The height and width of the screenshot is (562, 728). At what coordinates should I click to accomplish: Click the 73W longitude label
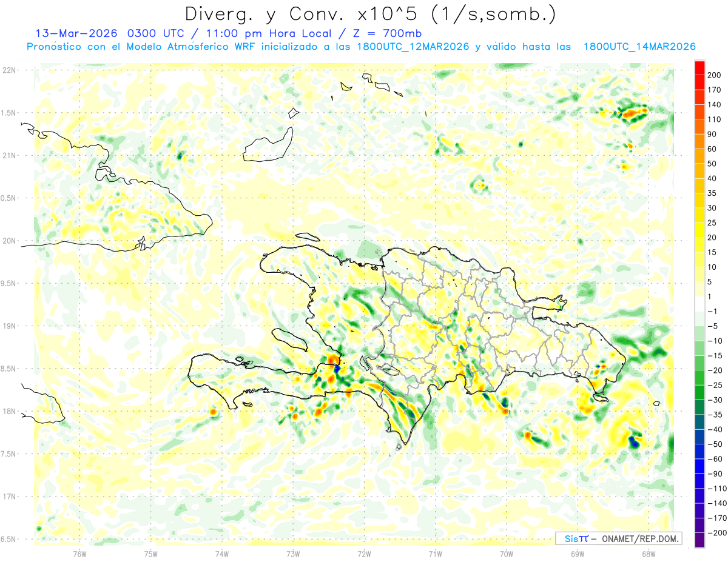[x=293, y=554]
